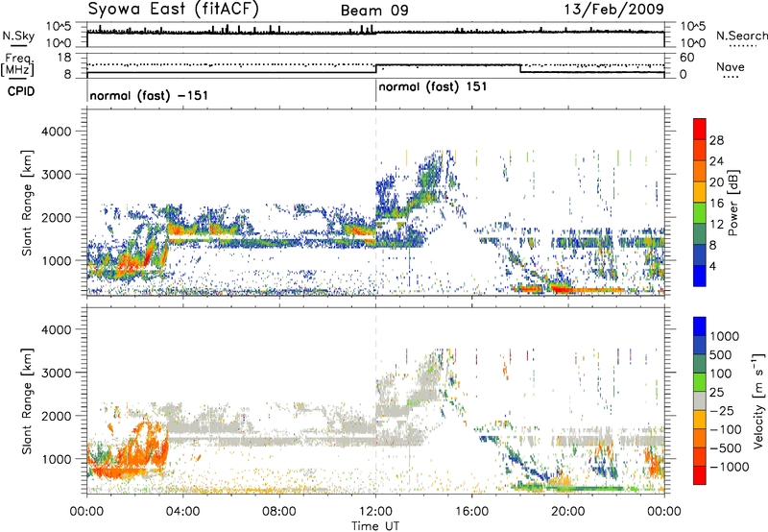Click the 'Velocity [m s-1]' colorbar title
Image resolution: width=768 pixels, height=532 pixels.
point(758,401)
